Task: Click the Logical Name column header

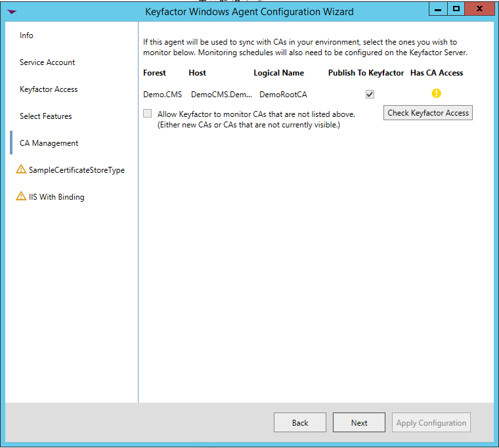Action: tap(279, 73)
